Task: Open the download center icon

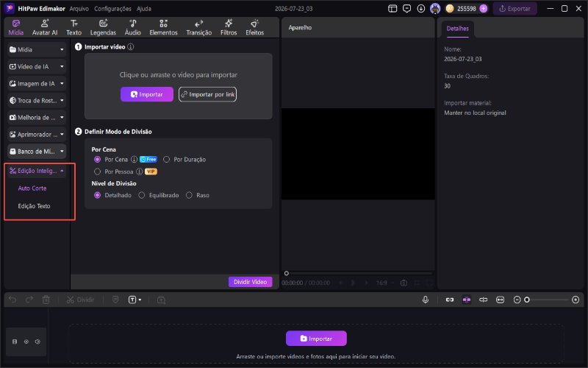Action: tap(420, 9)
